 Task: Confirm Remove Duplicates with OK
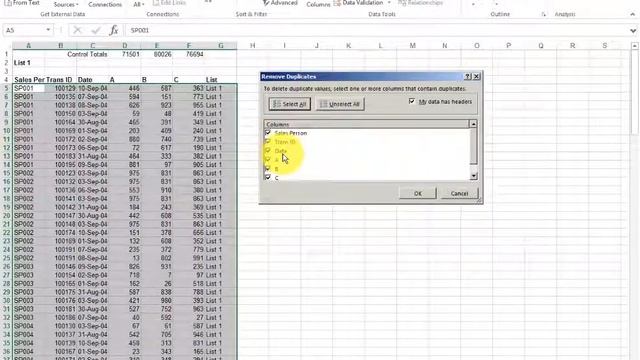coord(418,193)
